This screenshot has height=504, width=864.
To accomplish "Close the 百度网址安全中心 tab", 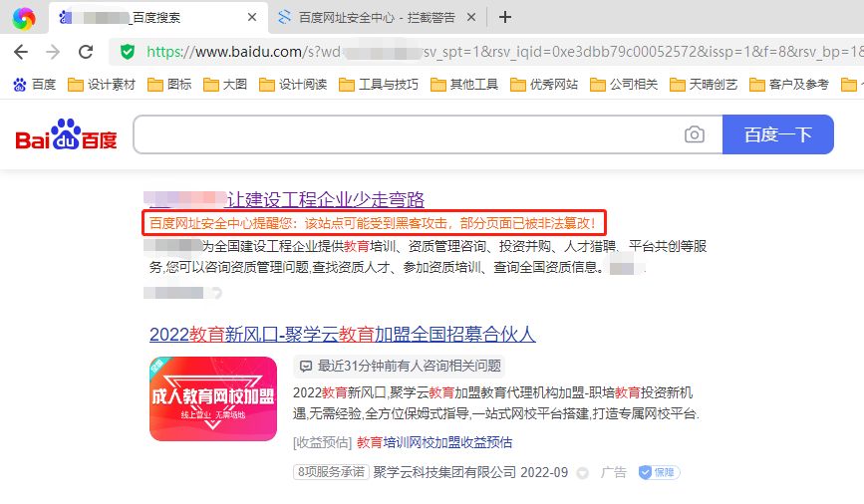I will [470, 17].
